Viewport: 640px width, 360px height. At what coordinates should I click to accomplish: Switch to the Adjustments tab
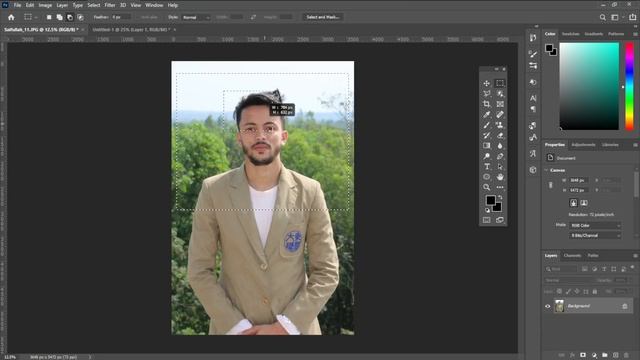(x=583, y=145)
